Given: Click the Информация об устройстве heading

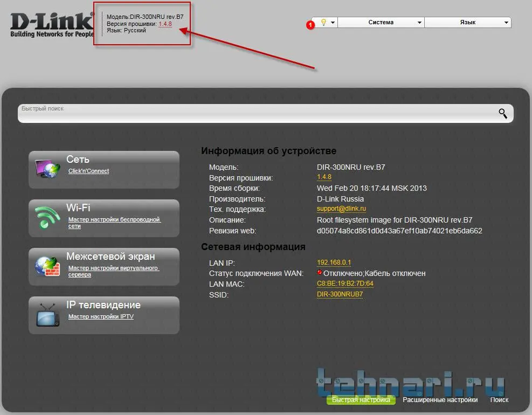Looking at the screenshot, I should tap(269, 151).
